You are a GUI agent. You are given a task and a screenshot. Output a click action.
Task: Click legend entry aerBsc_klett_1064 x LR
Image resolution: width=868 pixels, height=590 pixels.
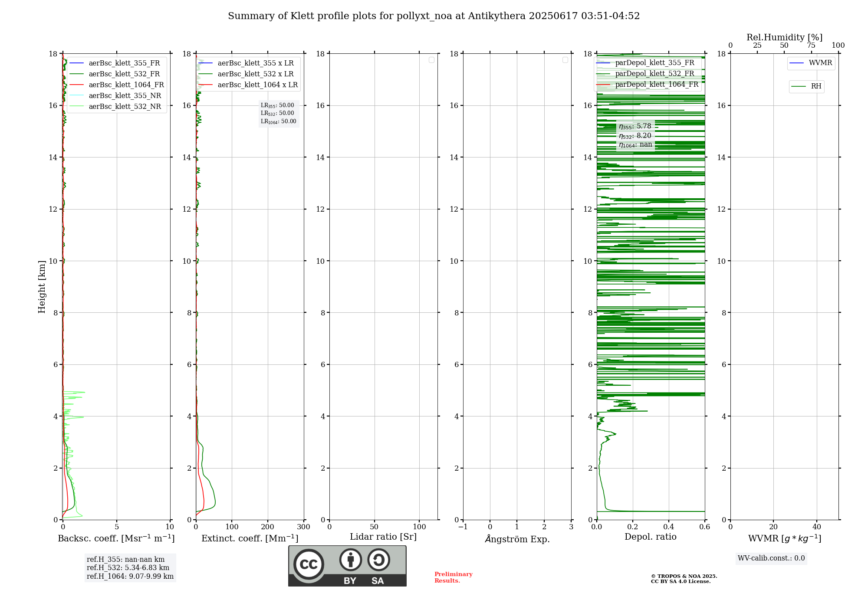248,85
